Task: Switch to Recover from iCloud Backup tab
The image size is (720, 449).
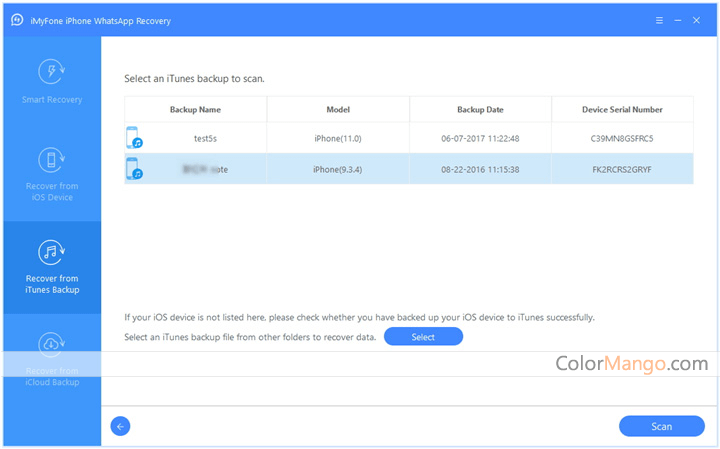Action: click(x=51, y=376)
